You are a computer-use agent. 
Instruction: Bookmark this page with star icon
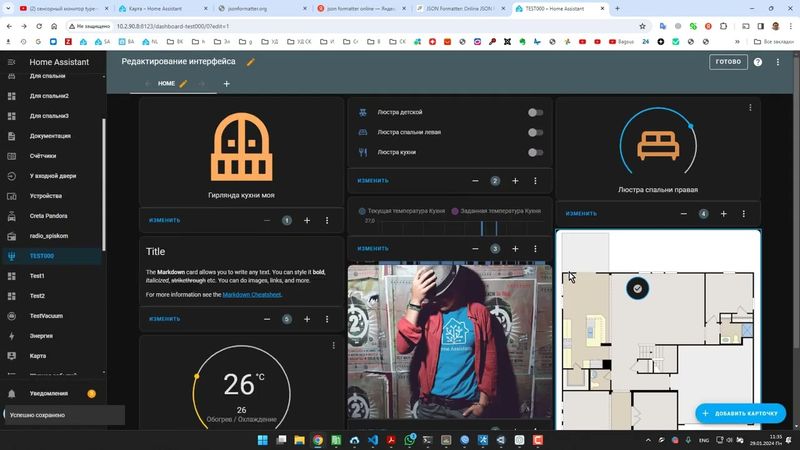click(x=642, y=26)
